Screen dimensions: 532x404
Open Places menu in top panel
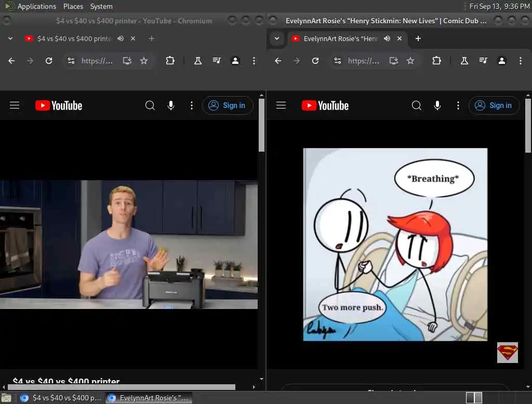73,6
